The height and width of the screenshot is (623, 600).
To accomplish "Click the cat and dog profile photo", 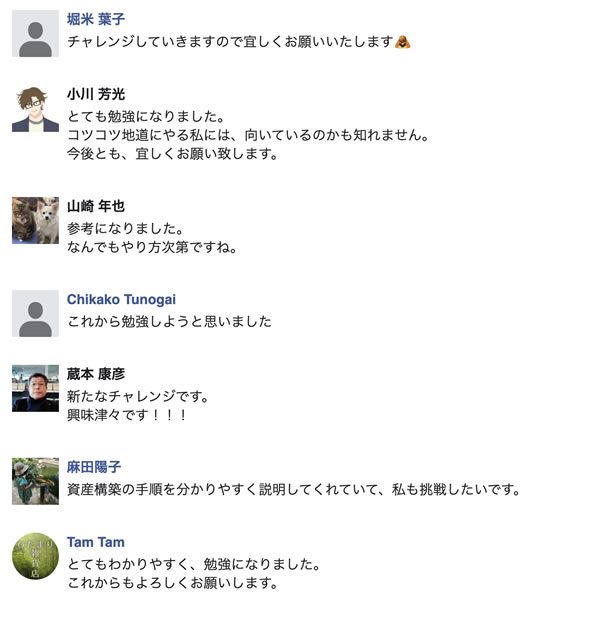I will [35, 220].
